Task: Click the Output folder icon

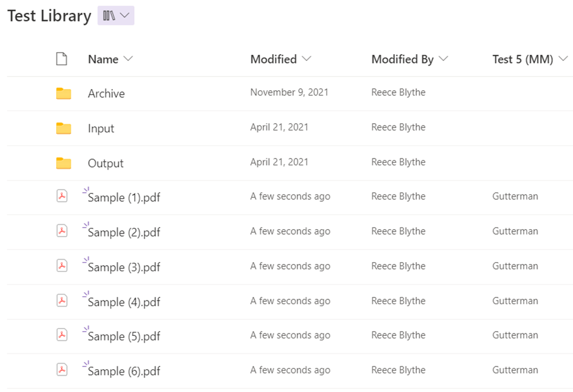Action: coord(63,163)
